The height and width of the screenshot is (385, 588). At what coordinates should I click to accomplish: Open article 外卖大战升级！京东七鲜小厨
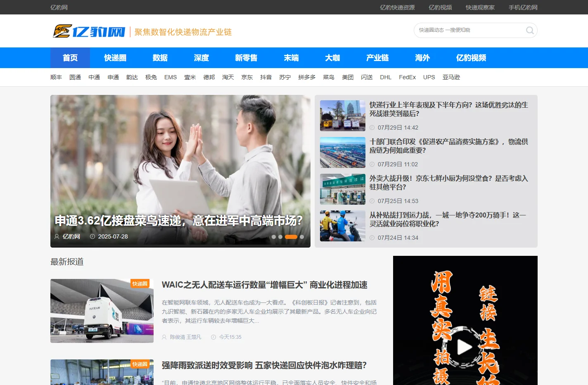(x=449, y=183)
